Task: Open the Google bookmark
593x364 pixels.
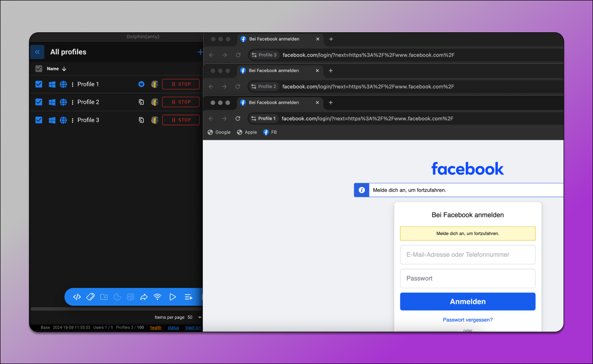Action: (219, 132)
